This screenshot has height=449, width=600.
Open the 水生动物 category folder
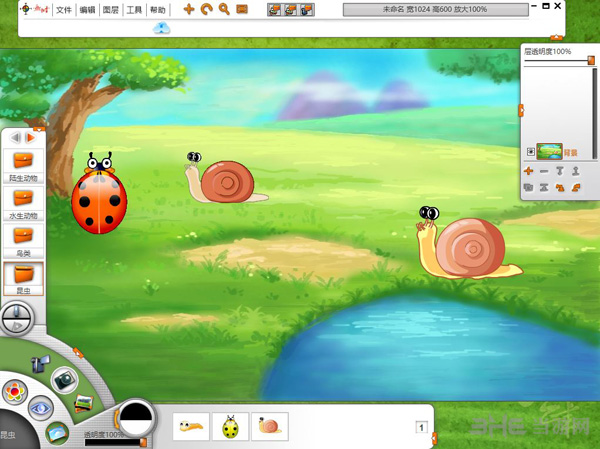22,198
